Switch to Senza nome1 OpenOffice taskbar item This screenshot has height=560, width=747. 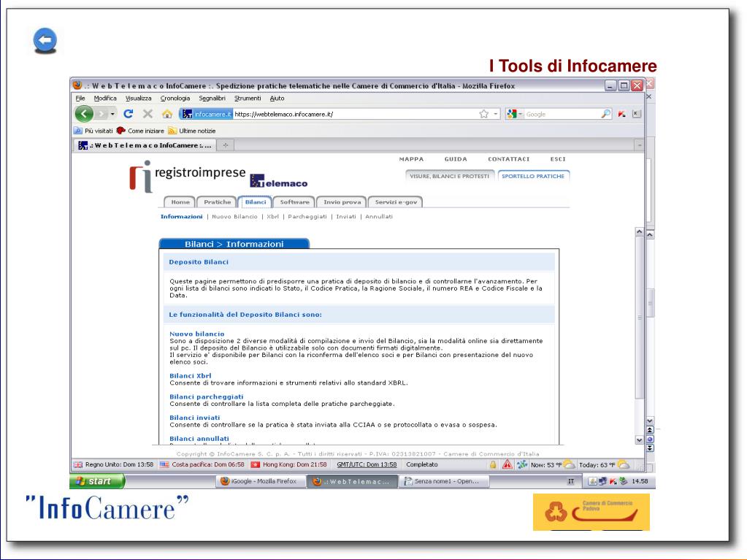(x=445, y=481)
